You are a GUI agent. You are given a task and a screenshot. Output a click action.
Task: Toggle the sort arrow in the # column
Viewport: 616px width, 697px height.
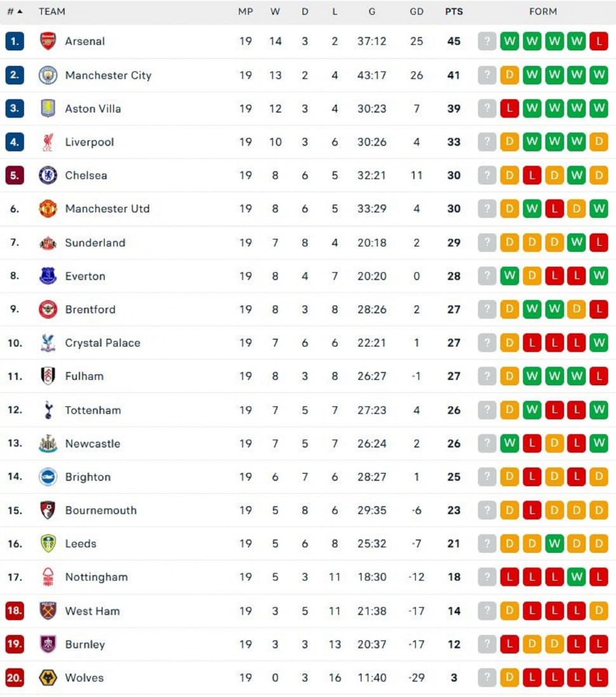(x=21, y=11)
